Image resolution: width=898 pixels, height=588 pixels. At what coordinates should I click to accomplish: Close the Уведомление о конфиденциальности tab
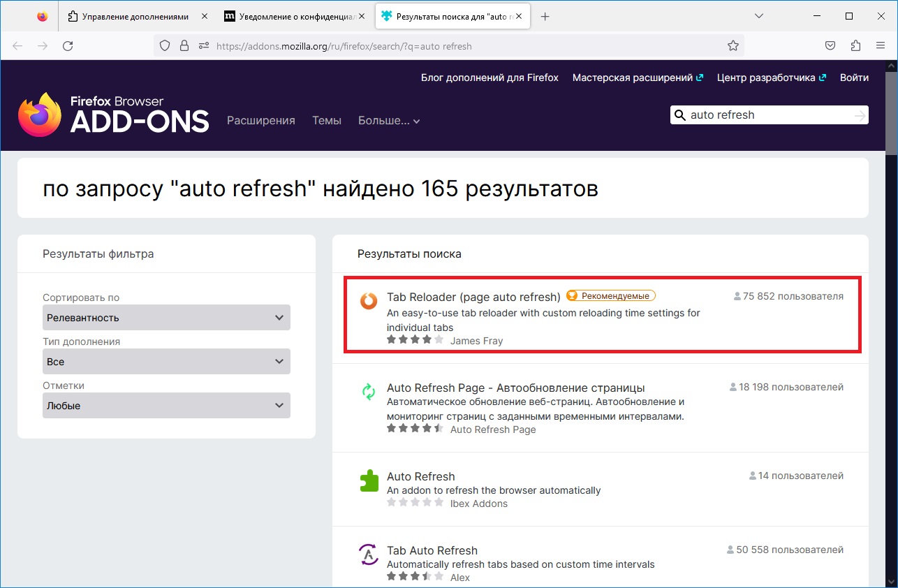point(362,17)
